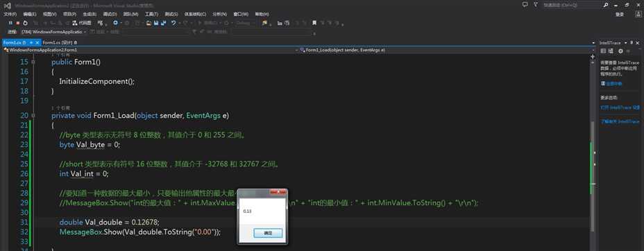Viewport: 644px width, 251px height.
Task: Collapse the Form1_Load method at line 20
Action: (x=33, y=116)
